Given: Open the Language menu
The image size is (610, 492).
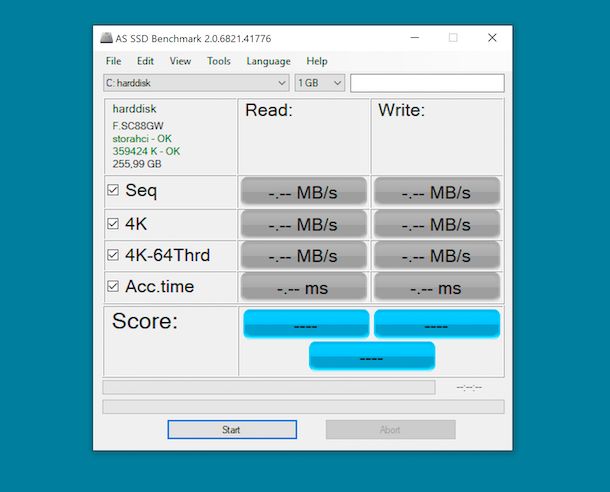Looking at the screenshot, I should (x=268, y=61).
